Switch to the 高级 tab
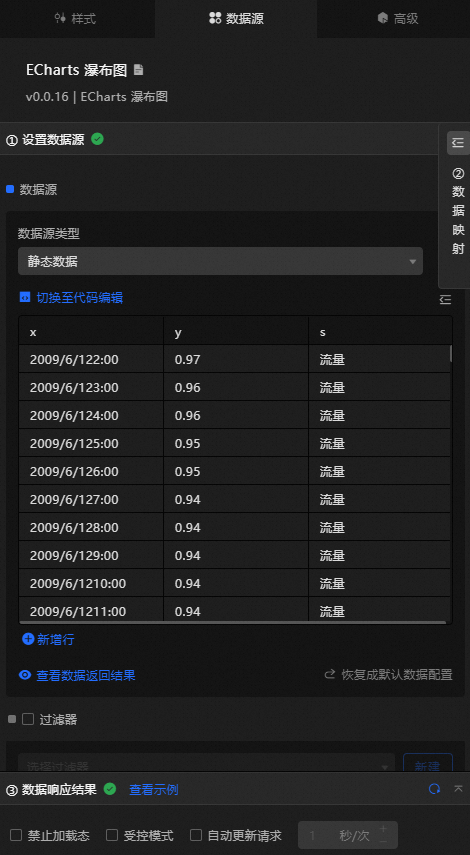 coord(398,19)
